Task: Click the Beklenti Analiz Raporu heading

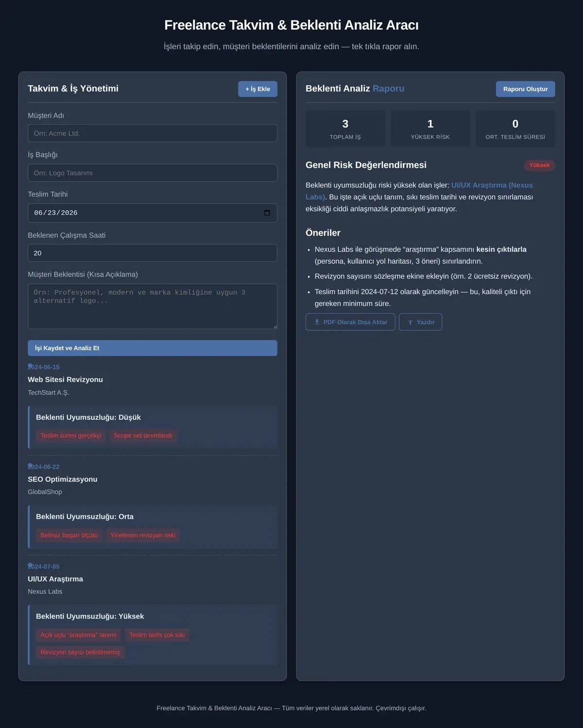Action: (355, 88)
